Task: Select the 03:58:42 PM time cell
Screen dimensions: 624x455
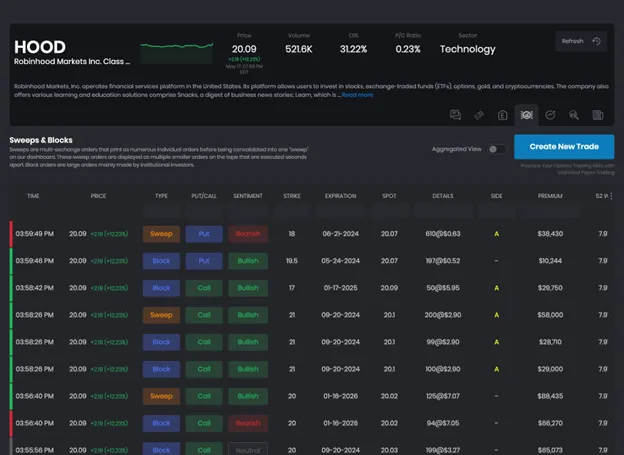Action: click(35, 288)
